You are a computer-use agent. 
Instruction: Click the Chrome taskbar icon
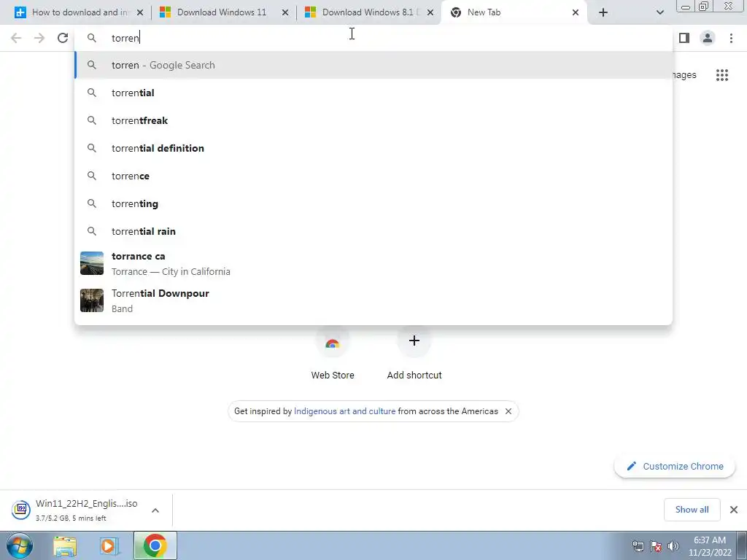point(155,545)
